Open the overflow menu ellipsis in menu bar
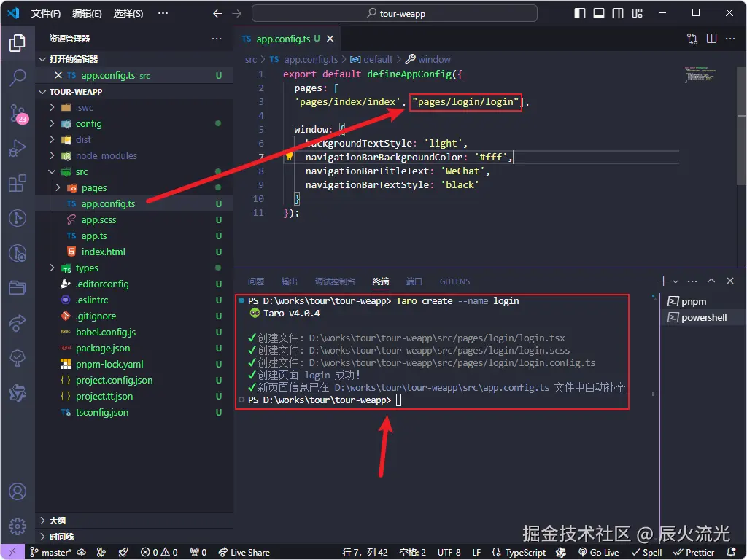747x560 pixels. [x=163, y=13]
